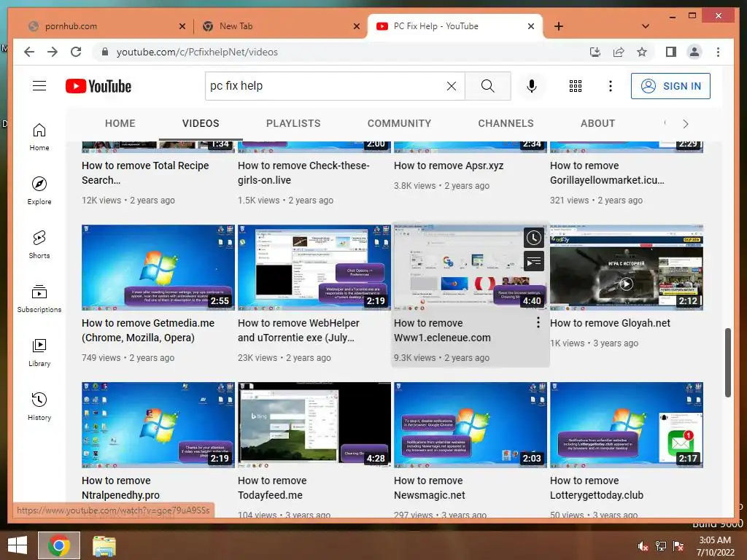Open the CHANNELS tab
747x560 pixels.
(506, 123)
